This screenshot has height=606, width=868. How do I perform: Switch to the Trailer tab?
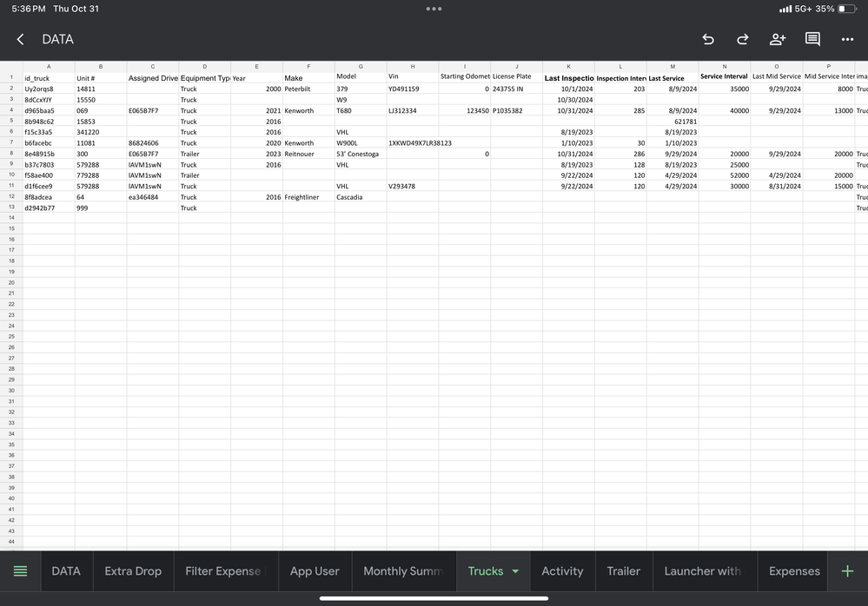pos(623,571)
